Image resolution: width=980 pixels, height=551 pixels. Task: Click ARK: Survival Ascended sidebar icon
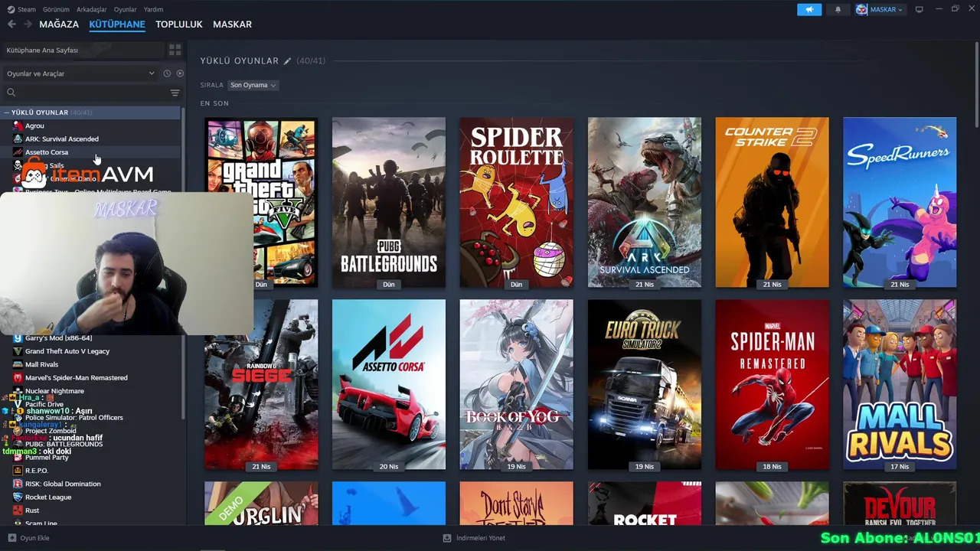click(x=18, y=139)
